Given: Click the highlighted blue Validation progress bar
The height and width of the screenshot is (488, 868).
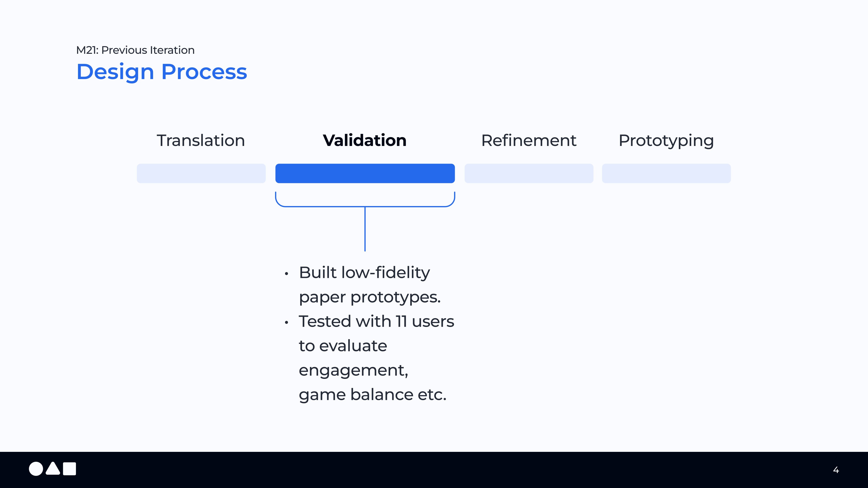Looking at the screenshot, I should (365, 174).
